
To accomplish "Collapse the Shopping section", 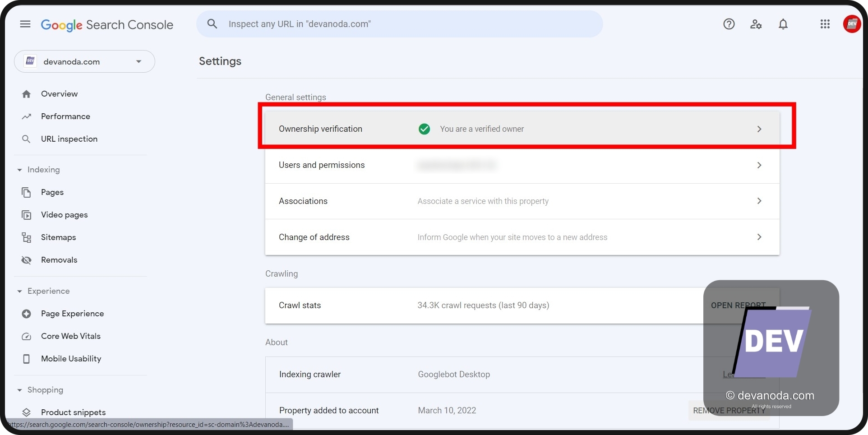I will [19, 390].
